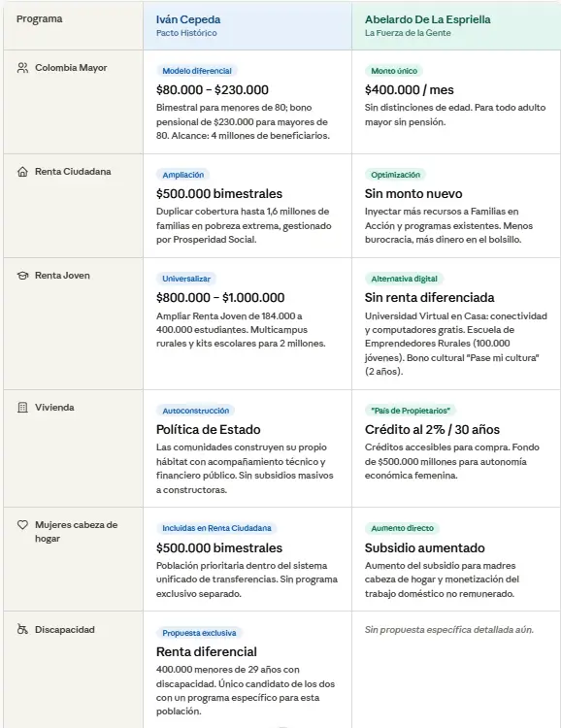
Task: Click the Renta Ciudadana house icon
Action: pyautogui.click(x=22, y=172)
